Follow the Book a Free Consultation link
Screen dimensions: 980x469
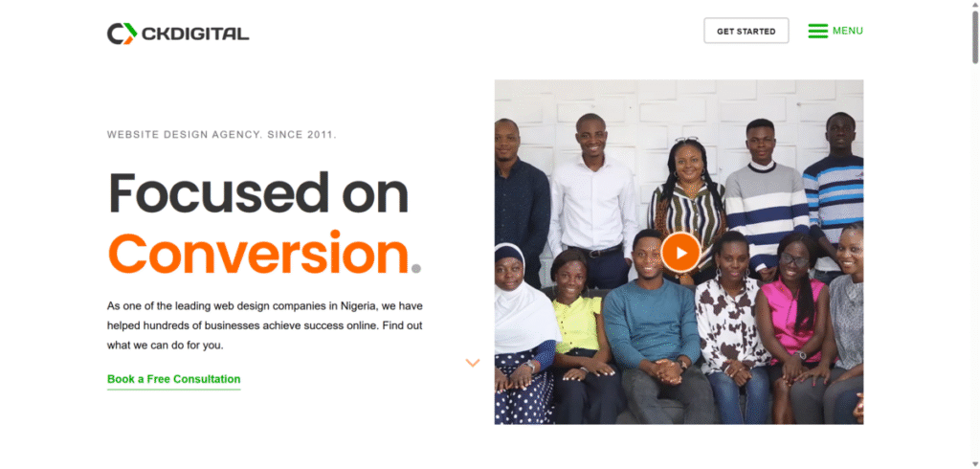174,379
